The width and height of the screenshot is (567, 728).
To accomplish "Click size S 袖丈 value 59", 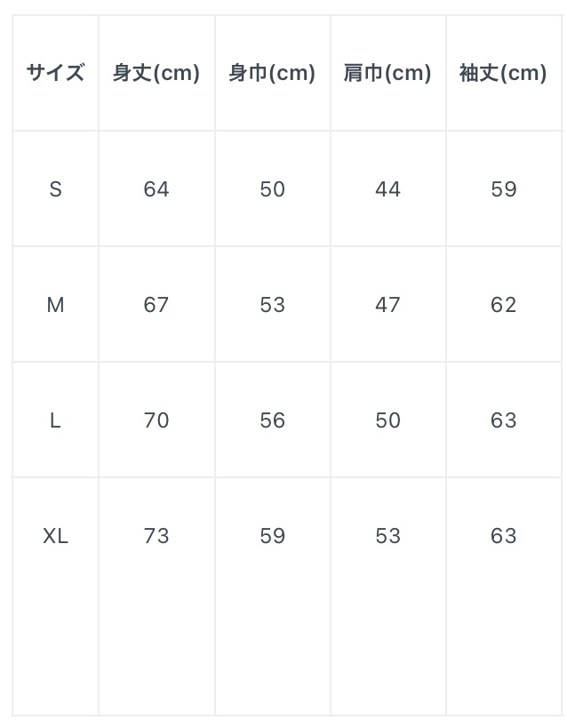I will pyautogui.click(x=503, y=189).
